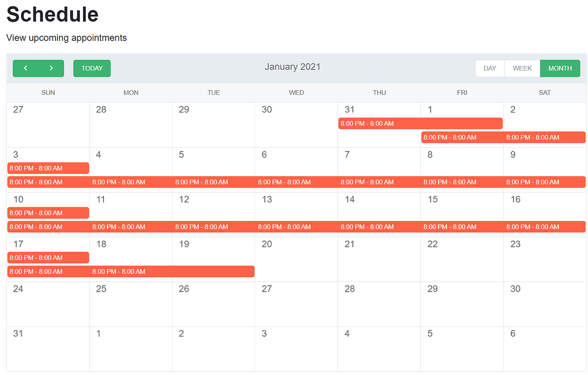Click the appointment bar on Saturday January 2
This screenshot has width=588, height=375.
click(x=544, y=137)
